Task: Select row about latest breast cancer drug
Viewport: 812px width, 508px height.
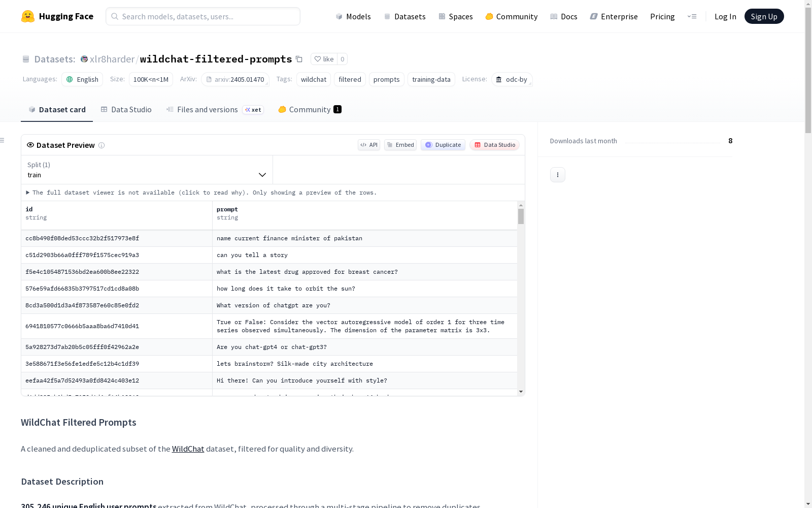Action: point(269,272)
